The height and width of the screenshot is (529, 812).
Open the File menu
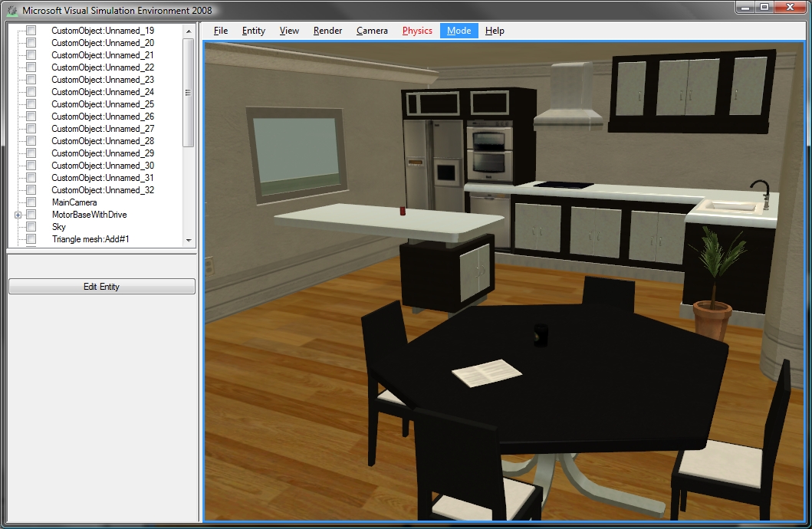[220, 31]
